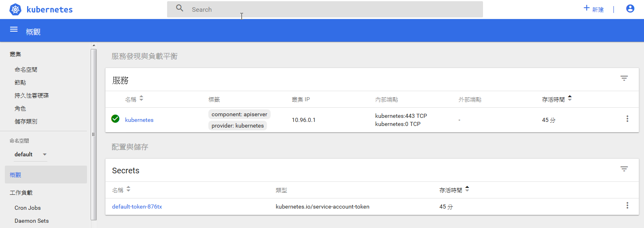Image resolution: width=644 pixels, height=228 pixels.
Task: Open 叢集 section in sidebar
Action: pos(15,54)
